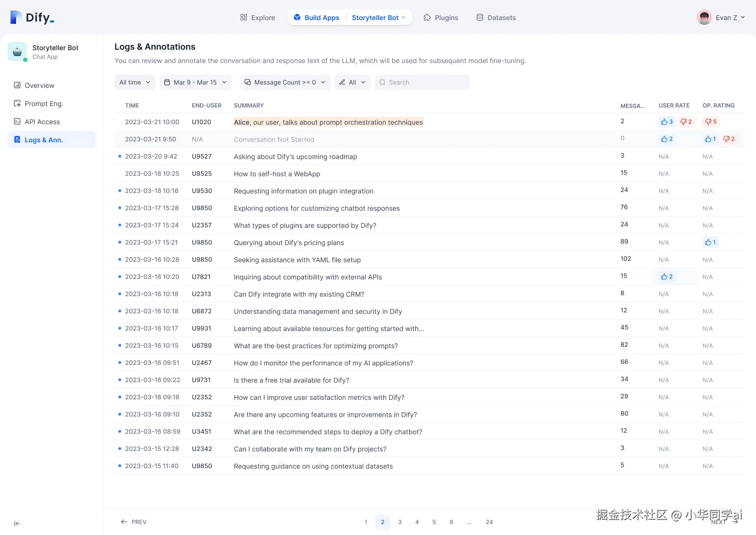Click thumbs-up 2 user rating on Conversation Not Started row
Viewport: 756px width, 535px height.
coord(667,139)
